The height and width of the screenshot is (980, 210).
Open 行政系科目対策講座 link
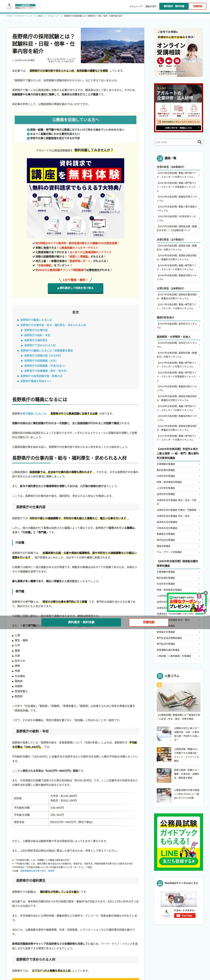tap(178, 528)
